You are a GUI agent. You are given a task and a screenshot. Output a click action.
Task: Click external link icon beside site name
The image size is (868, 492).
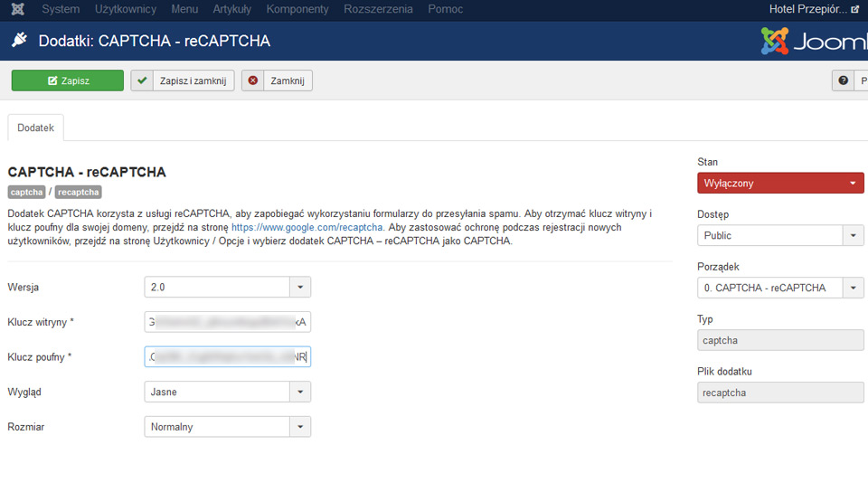(854, 9)
